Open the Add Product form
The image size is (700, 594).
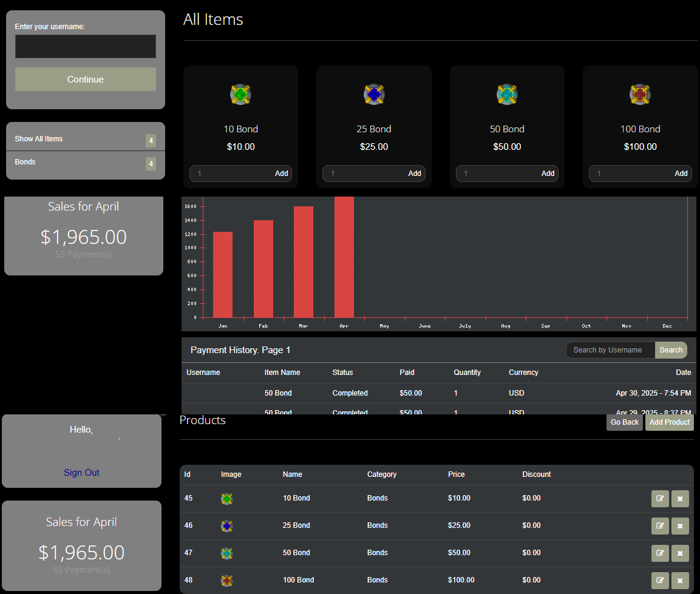point(669,422)
